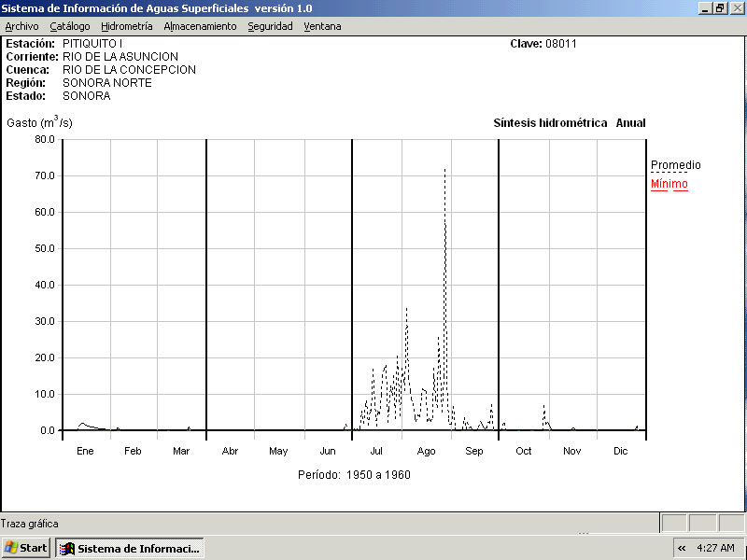
Task: Click the Síntesis hidrométrica Anual title
Action: pos(569,123)
